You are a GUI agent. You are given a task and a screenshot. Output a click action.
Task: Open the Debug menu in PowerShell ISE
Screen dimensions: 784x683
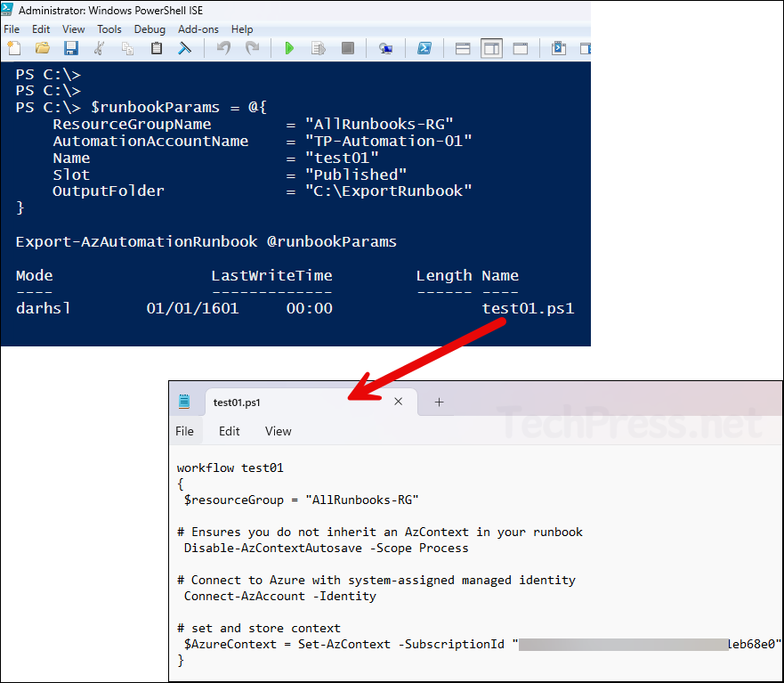(x=150, y=29)
